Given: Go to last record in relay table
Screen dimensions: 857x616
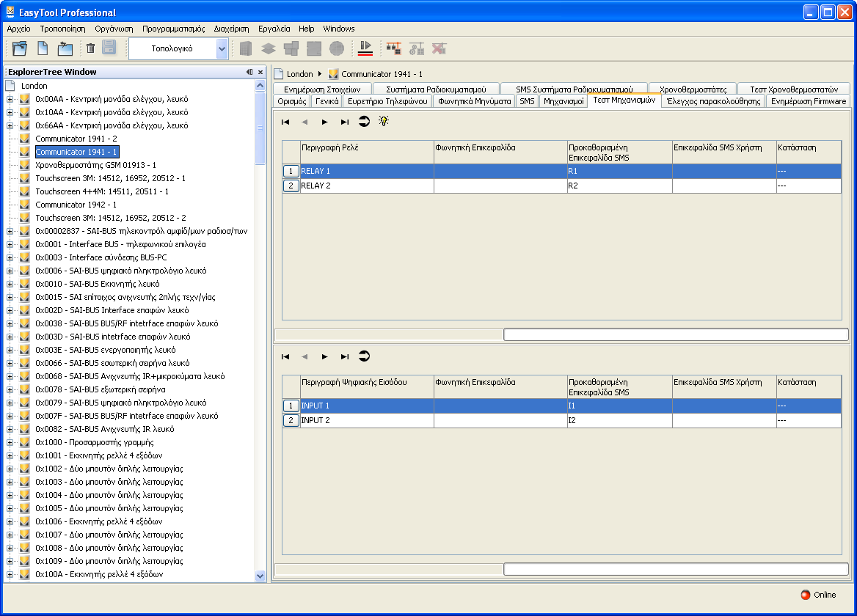Looking at the screenshot, I should tap(344, 122).
